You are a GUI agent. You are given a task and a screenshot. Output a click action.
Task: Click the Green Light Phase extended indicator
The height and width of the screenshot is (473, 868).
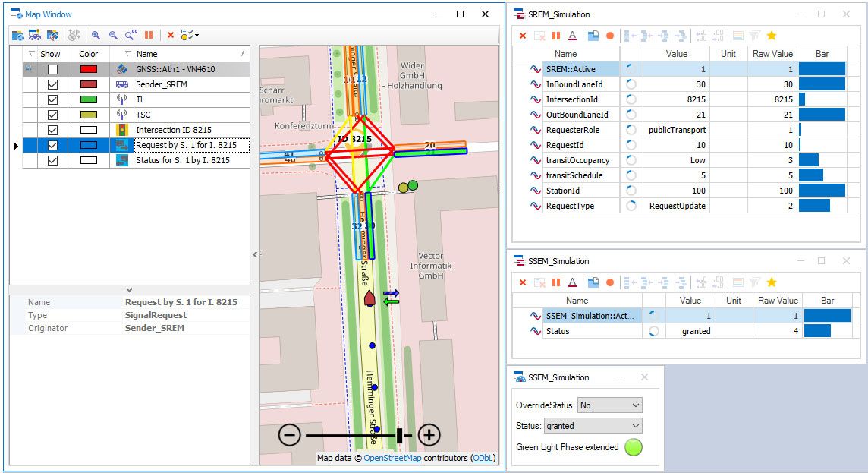click(634, 447)
